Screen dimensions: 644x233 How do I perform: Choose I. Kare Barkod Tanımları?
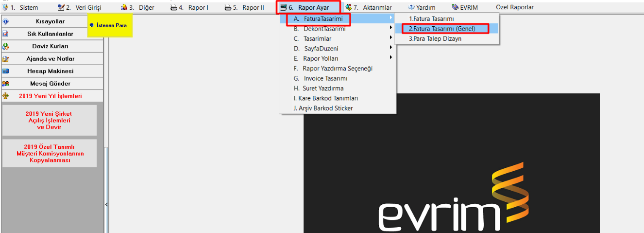click(x=337, y=98)
